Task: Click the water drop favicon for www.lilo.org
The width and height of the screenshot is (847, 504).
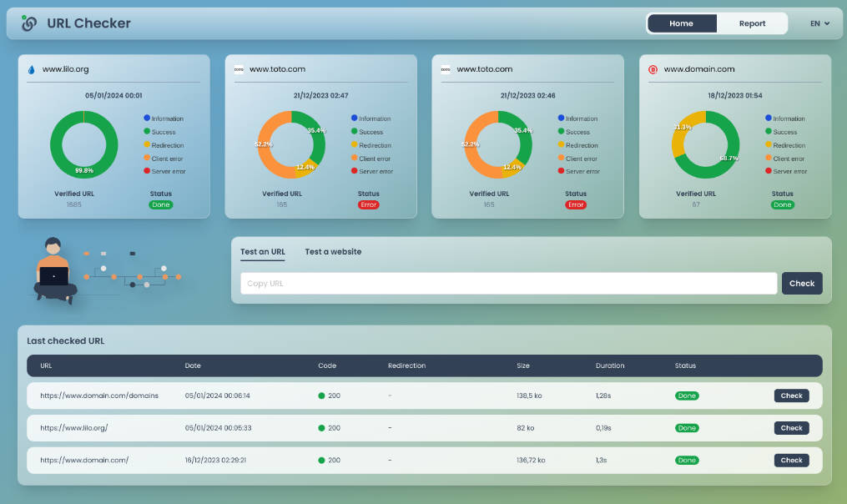Action: 32,70
